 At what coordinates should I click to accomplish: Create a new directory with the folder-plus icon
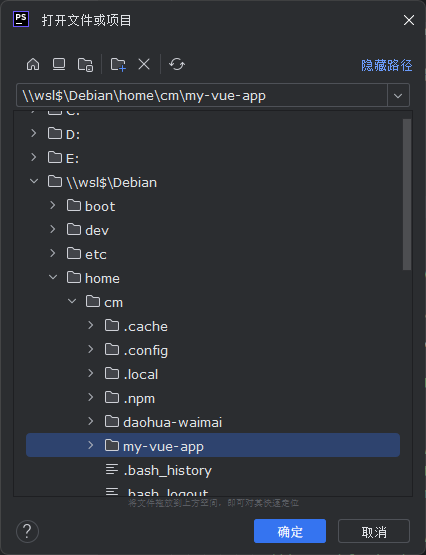[118, 64]
